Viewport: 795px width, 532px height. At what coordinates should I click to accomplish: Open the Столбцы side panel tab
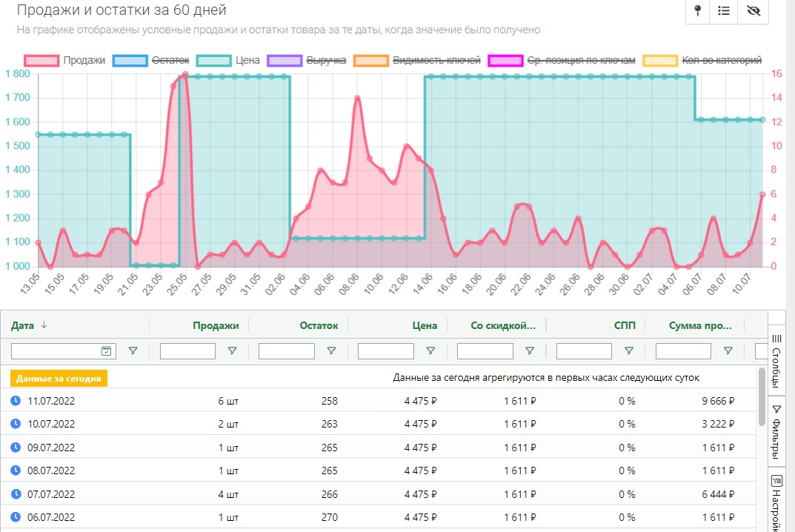pos(776,360)
